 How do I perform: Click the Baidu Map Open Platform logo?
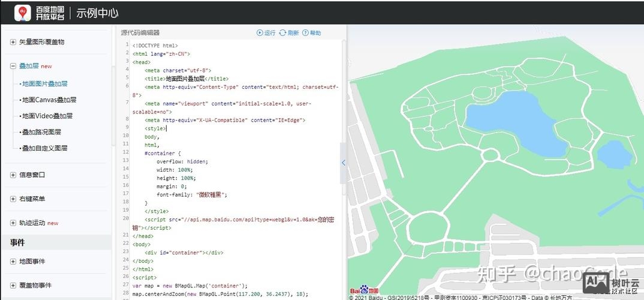[x=40, y=12]
